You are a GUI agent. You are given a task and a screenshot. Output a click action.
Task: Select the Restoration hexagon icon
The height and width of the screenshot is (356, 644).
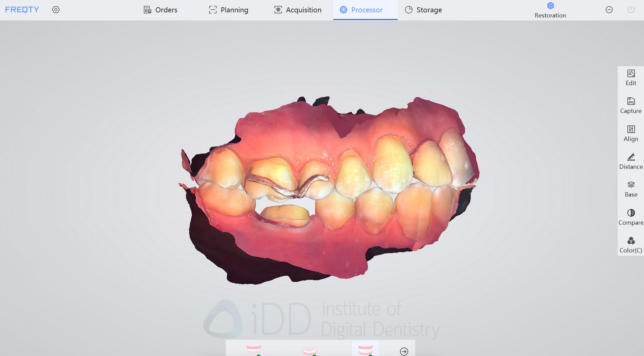(550, 5)
